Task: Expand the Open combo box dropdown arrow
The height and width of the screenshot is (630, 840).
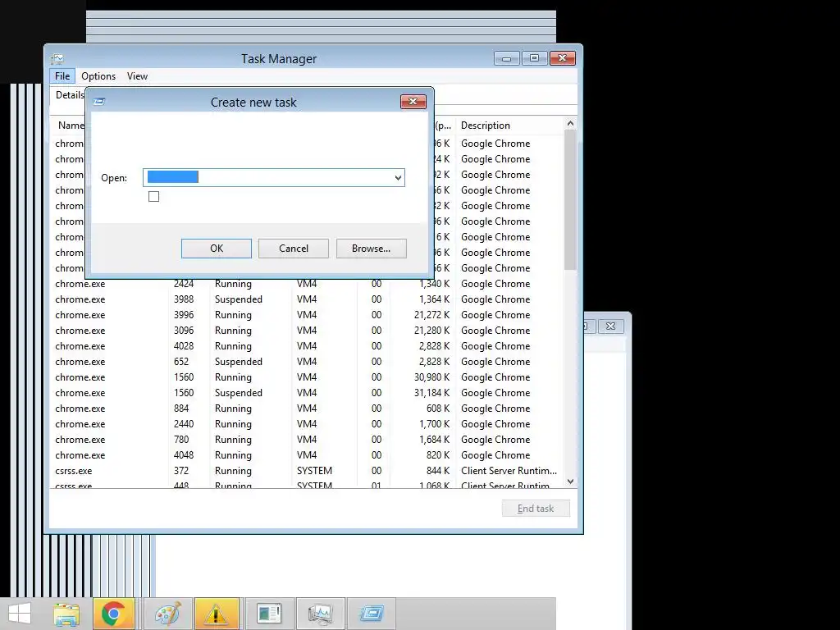Action: (x=398, y=178)
